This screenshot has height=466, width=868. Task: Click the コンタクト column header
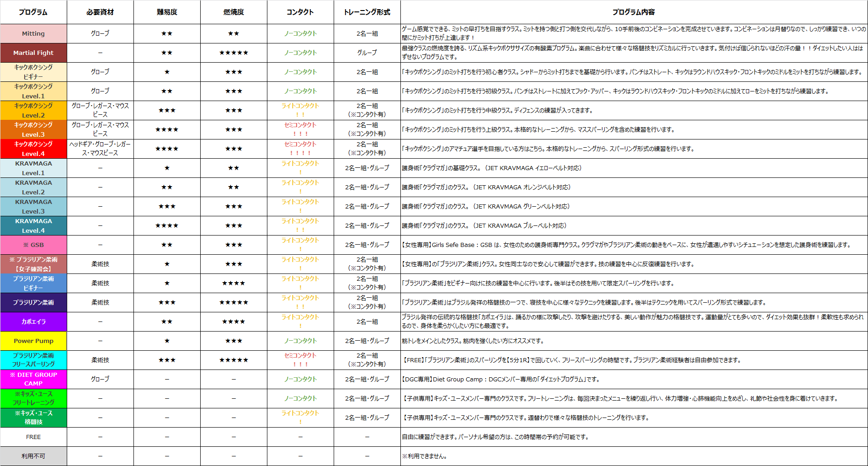(x=300, y=12)
